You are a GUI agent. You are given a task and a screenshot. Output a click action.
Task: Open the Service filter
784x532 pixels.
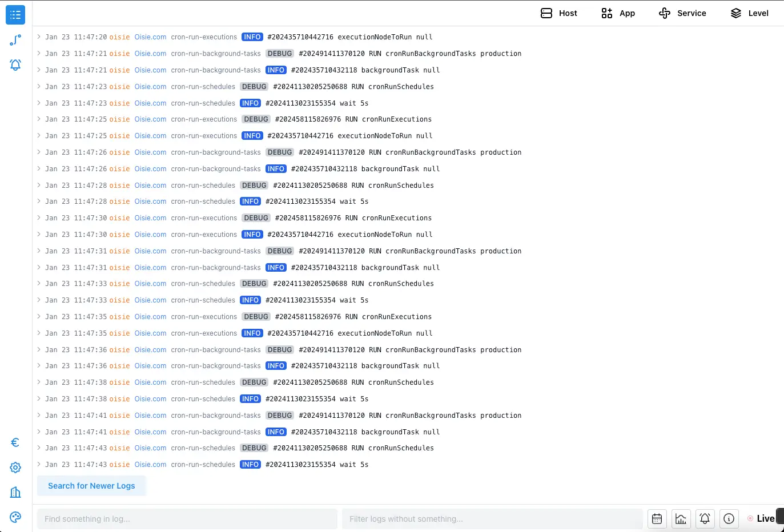tap(682, 13)
